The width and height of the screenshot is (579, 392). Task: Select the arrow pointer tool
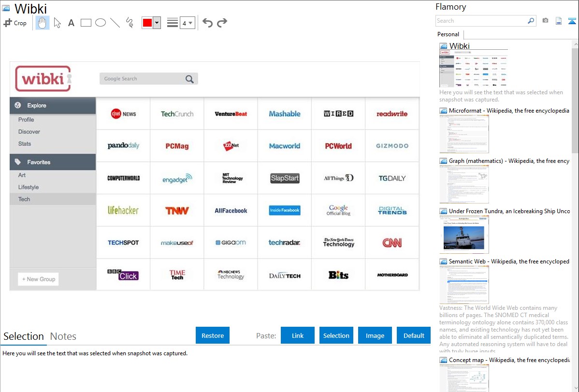[57, 23]
